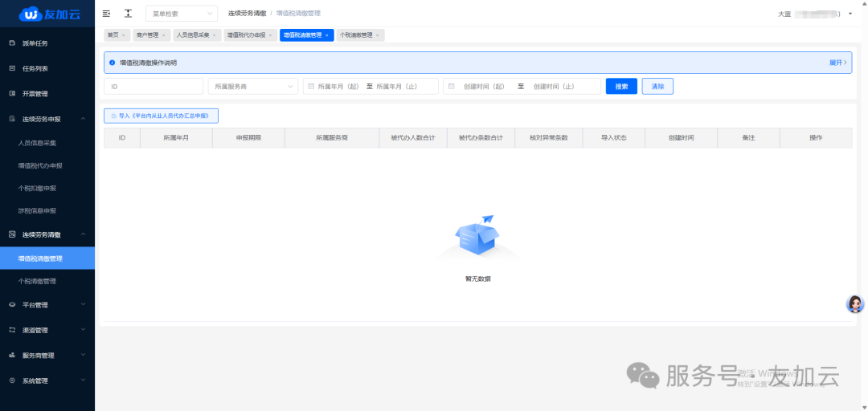The height and width of the screenshot is (411, 868).
Task: Open the user account dropdown arrow
Action: click(x=850, y=14)
